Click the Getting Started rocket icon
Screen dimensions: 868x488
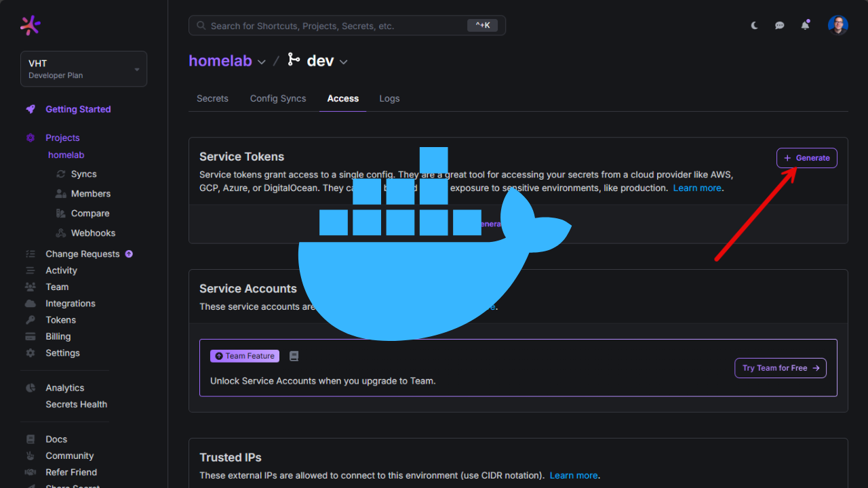pos(31,109)
